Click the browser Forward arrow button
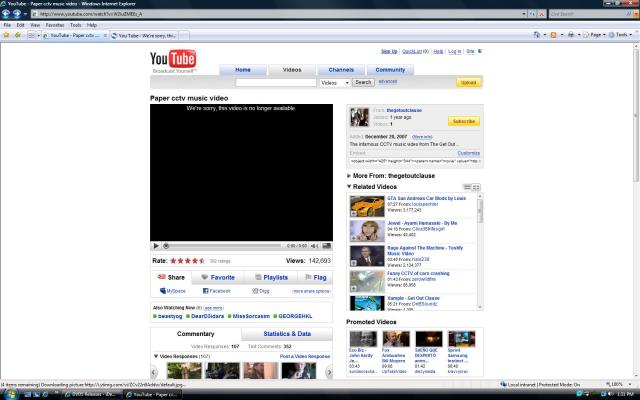The height and width of the screenshot is (400, 640). pos(17,14)
